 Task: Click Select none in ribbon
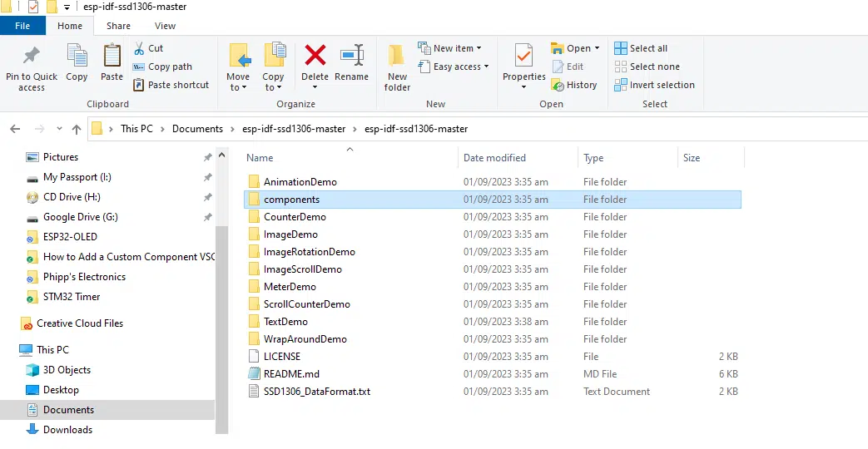647,67
